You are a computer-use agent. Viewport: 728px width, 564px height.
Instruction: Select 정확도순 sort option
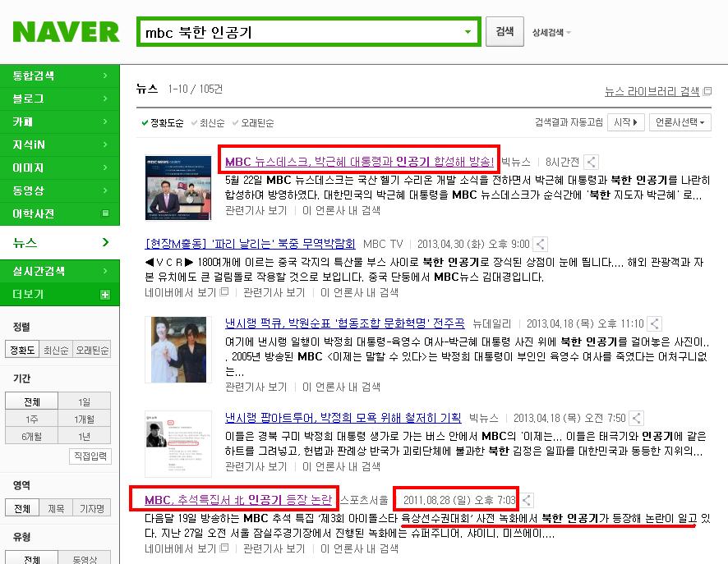pos(162,123)
